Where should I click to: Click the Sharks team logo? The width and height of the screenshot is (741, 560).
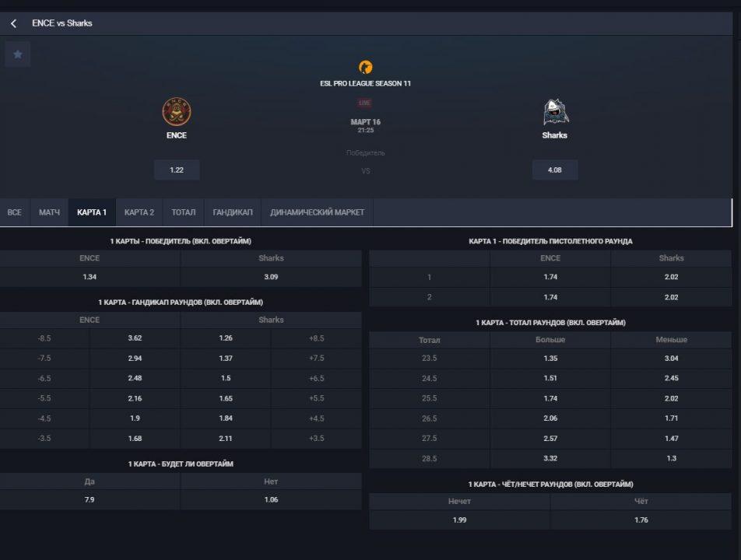coord(555,113)
